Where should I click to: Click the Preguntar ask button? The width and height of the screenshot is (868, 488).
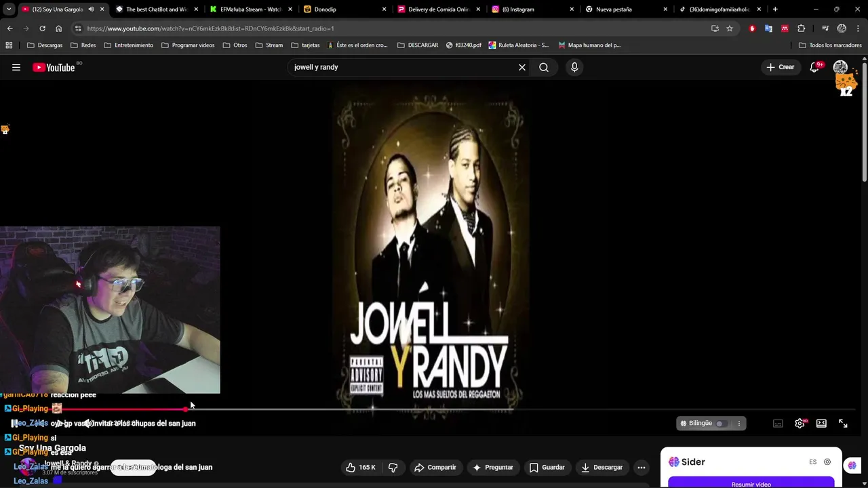[492, 467]
